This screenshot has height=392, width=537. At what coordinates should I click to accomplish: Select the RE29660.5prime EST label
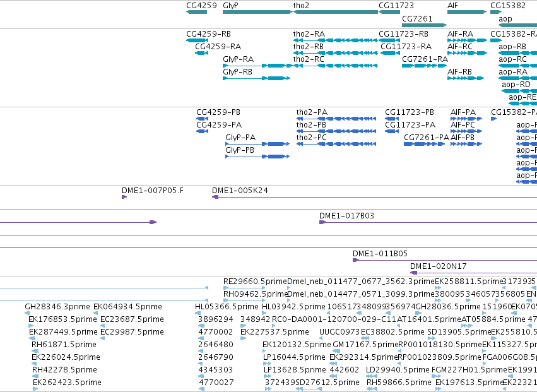click(x=255, y=282)
